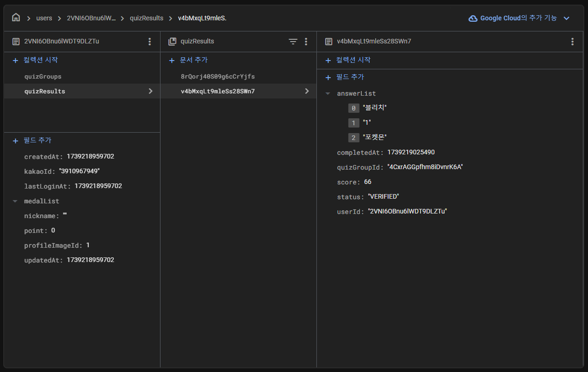Start a collection in the quiz result document
588x372 pixels.
coord(348,60)
